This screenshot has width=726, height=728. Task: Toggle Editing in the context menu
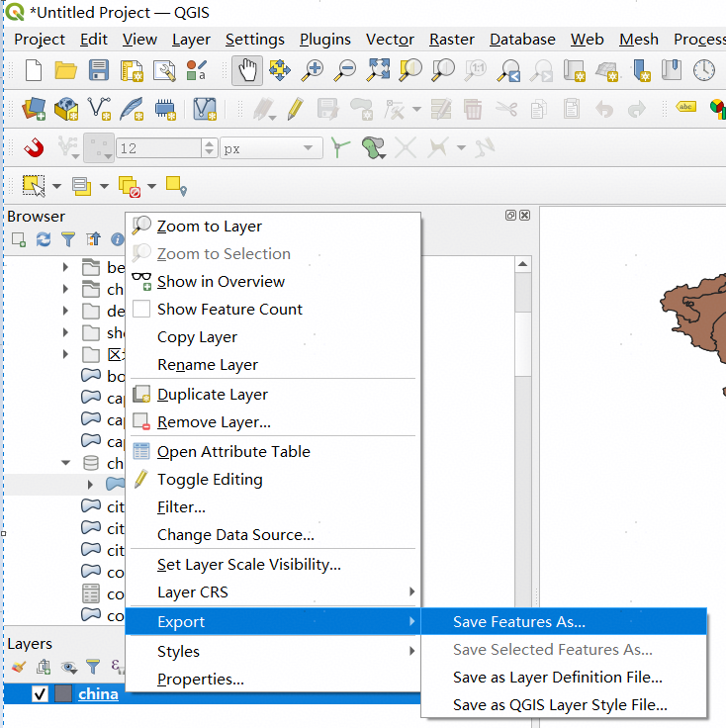(x=210, y=480)
